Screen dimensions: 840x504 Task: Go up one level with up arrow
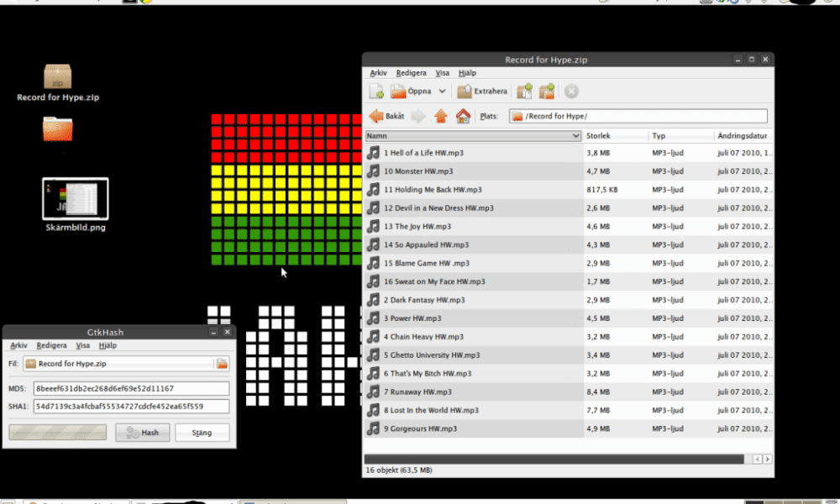tap(440, 116)
